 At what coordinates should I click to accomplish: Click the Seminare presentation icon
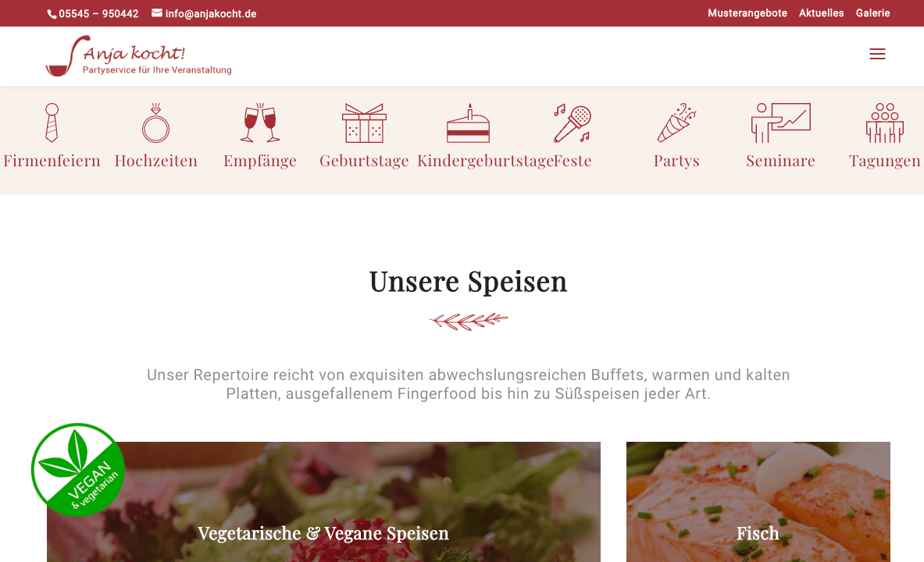[x=781, y=123]
